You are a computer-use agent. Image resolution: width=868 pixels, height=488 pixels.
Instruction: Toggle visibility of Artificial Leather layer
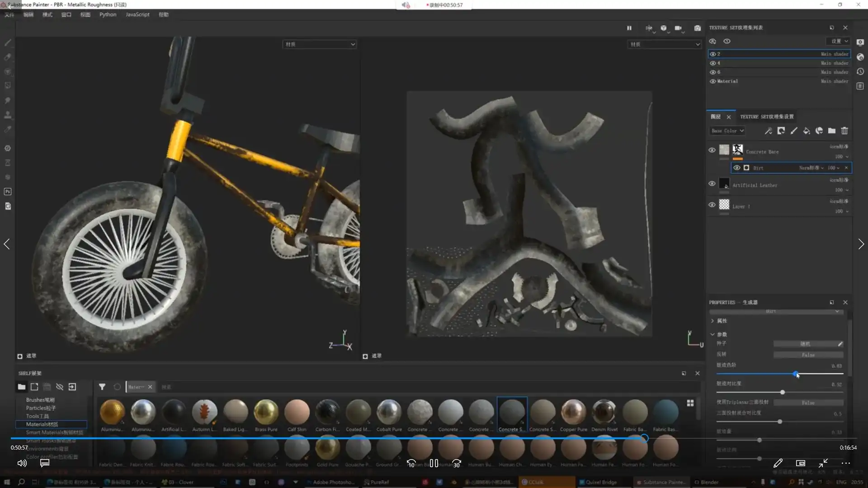click(712, 184)
